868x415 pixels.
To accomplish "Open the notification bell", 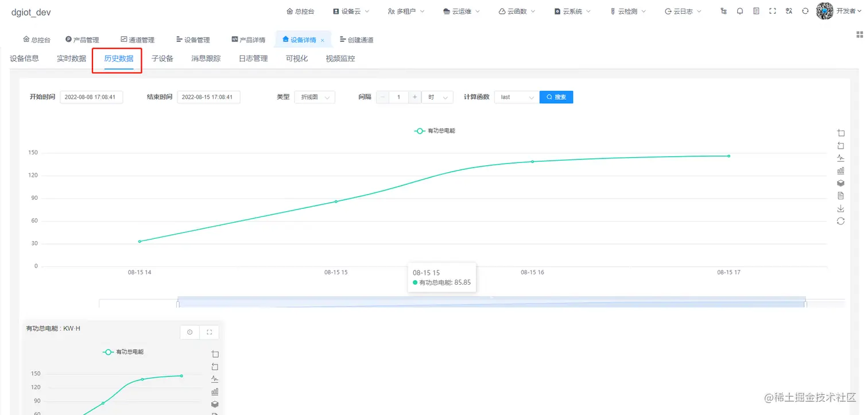I will [x=740, y=11].
